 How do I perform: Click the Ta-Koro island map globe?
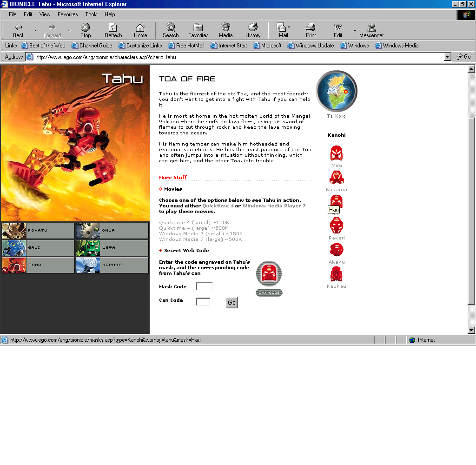[337, 91]
